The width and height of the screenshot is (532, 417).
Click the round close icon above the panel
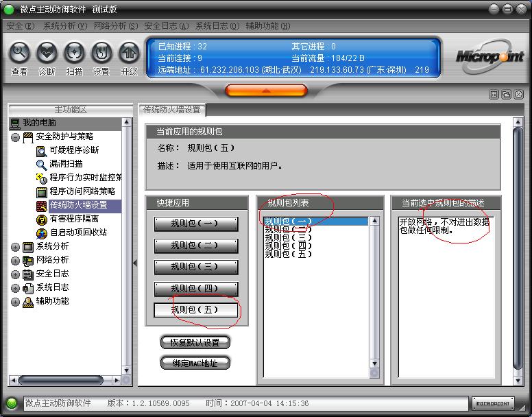pyautogui.click(x=519, y=95)
